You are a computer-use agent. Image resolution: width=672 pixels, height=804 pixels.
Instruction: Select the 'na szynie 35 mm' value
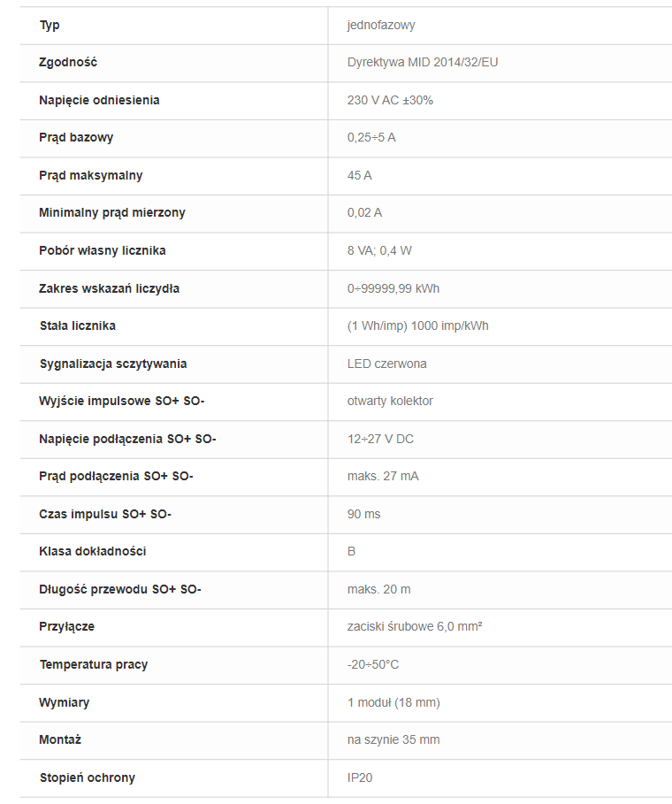393,740
